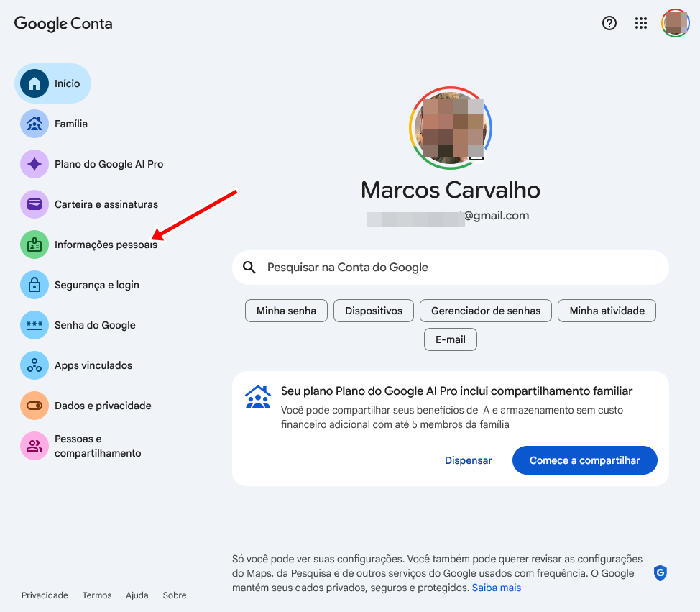Open Senha do Google label
Image resolution: width=700 pixels, height=612 pixels.
pyautogui.click(x=95, y=325)
